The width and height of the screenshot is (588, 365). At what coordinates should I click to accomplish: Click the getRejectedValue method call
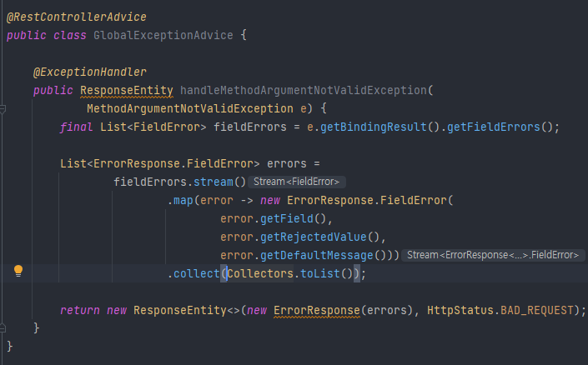tap(313, 237)
